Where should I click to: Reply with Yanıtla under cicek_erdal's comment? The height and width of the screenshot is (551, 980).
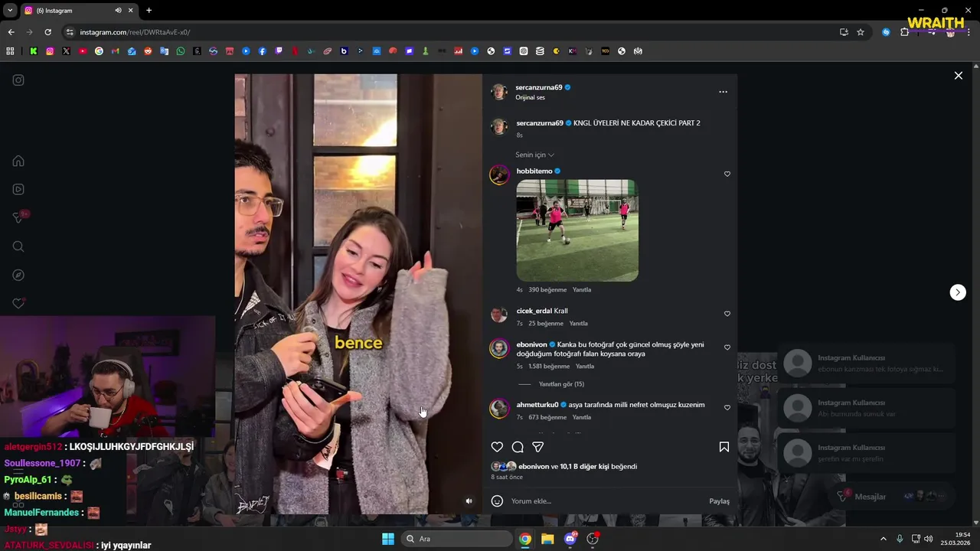point(578,324)
